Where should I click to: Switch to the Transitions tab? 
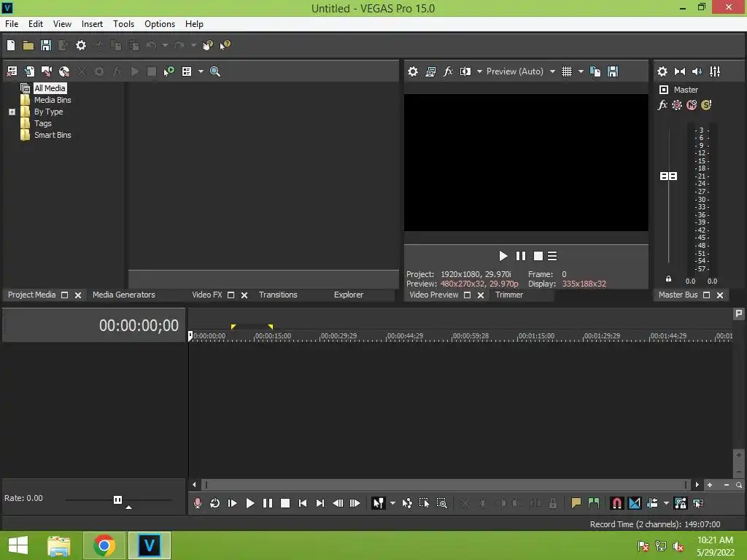(x=278, y=295)
